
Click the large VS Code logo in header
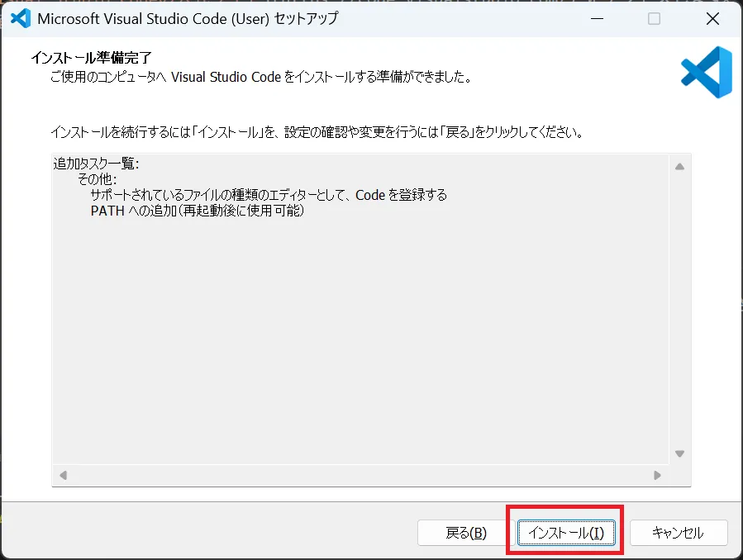click(707, 72)
